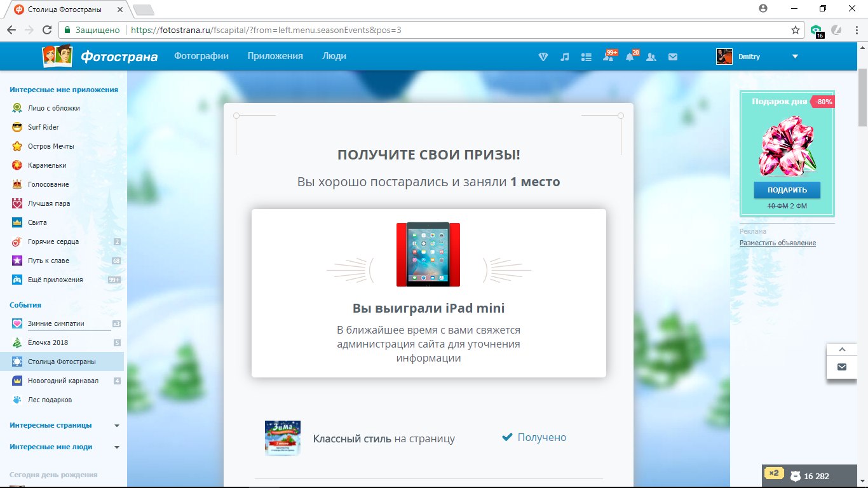Click the Подарок дня gift image
This screenshot has width=868, height=488.
(x=787, y=145)
